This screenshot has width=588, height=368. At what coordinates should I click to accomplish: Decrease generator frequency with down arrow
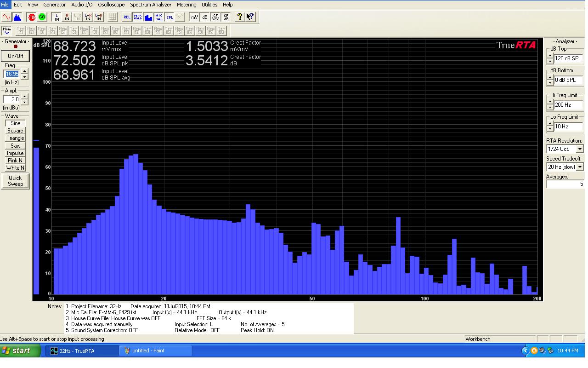(x=24, y=76)
